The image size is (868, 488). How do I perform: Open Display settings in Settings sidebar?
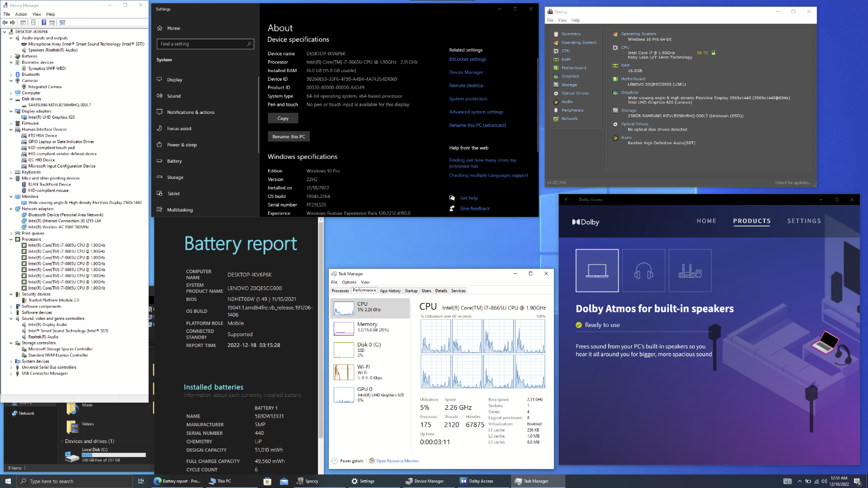pos(175,80)
